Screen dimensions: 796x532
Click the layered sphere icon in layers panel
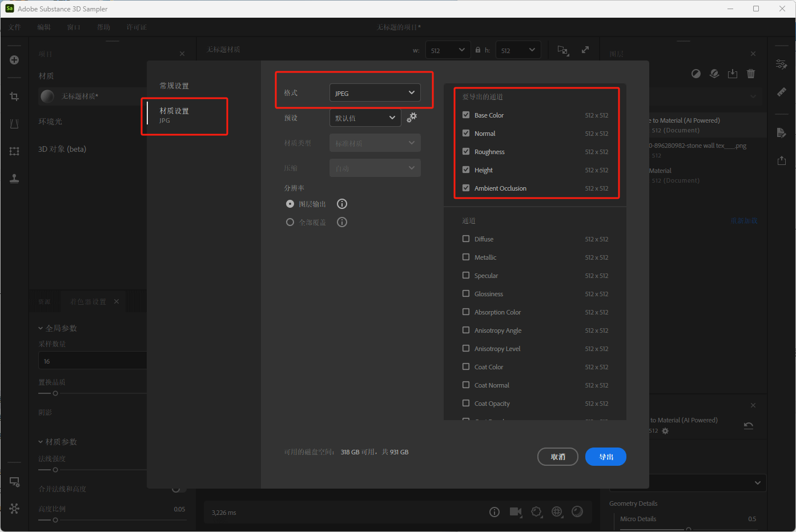click(x=714, y=74)
